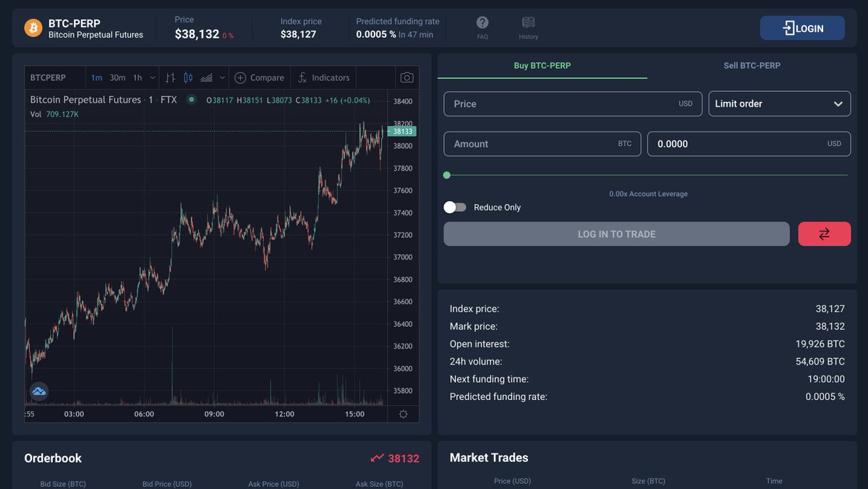Click the account leverage slider handle
The image size is (868, 489).
(446, 175)
